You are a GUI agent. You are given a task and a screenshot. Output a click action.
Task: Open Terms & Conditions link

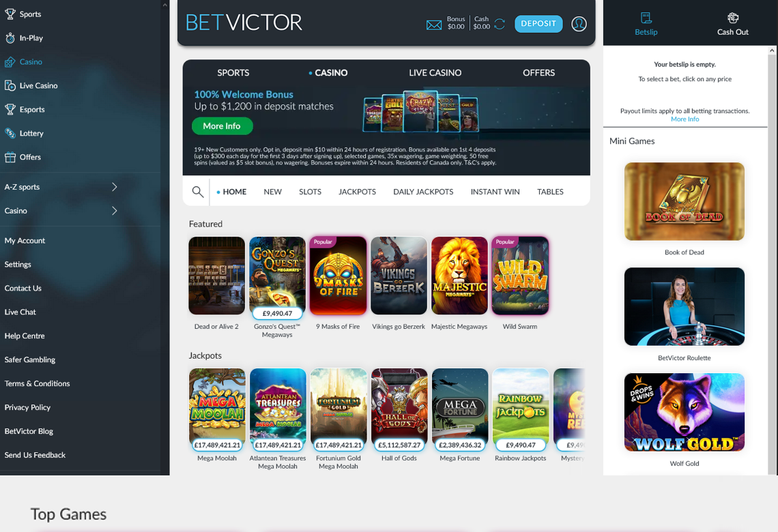[x=38, y=383]
